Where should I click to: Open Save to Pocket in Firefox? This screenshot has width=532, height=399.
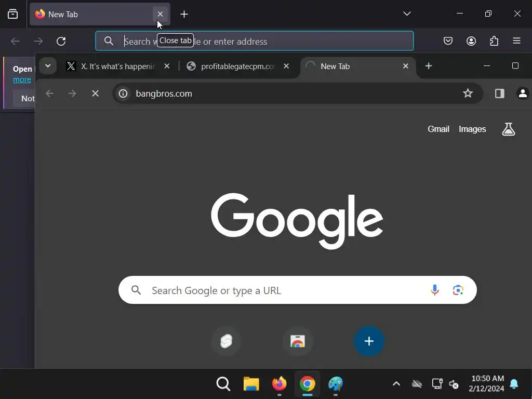pyautogui.click(x=448, y=41)
